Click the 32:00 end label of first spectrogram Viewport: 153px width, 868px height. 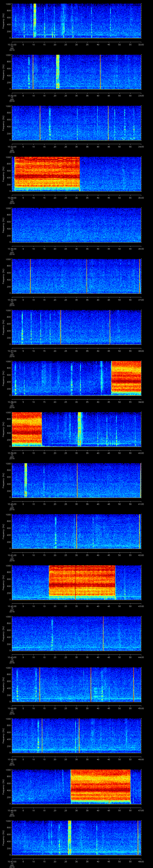[x=141, y=44]
